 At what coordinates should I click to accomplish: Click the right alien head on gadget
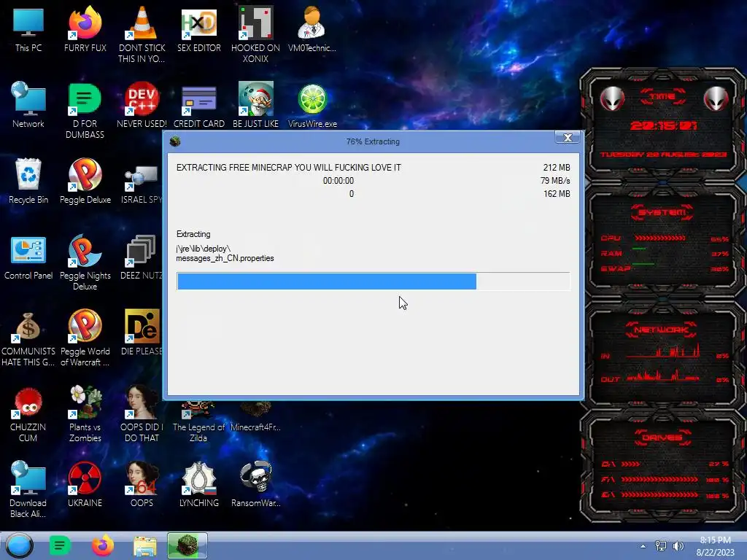[716, 99]
